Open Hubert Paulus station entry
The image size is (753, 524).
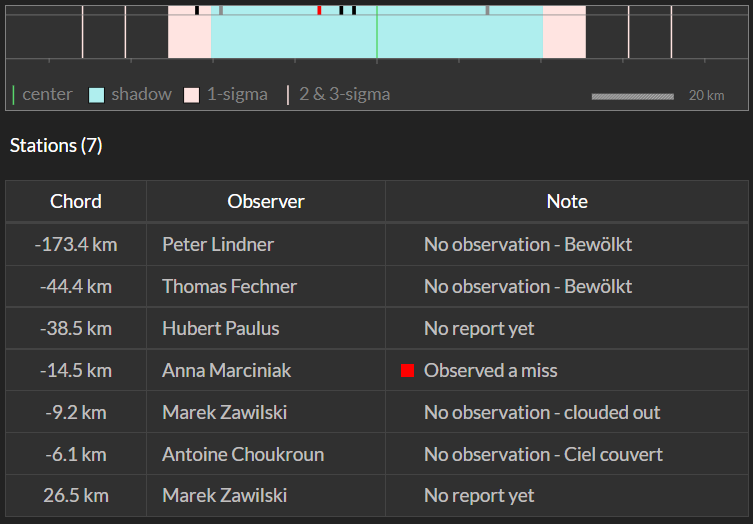(x=377, y=329)
